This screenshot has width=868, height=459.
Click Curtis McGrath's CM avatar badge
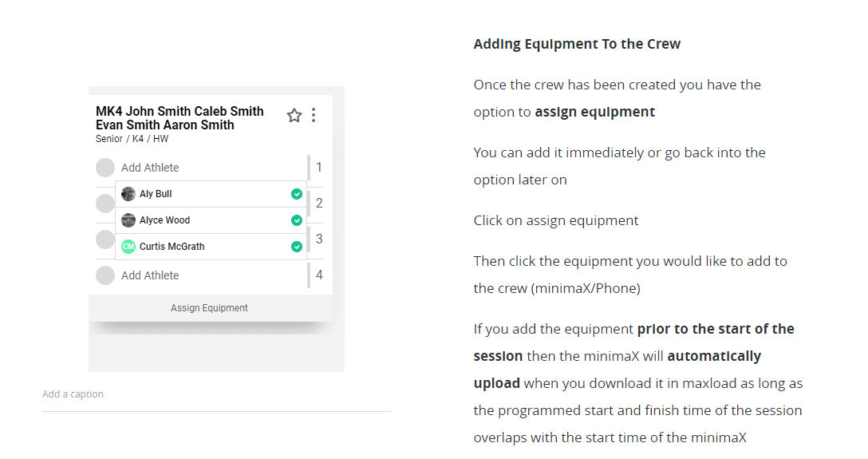(x=128, y=247)
